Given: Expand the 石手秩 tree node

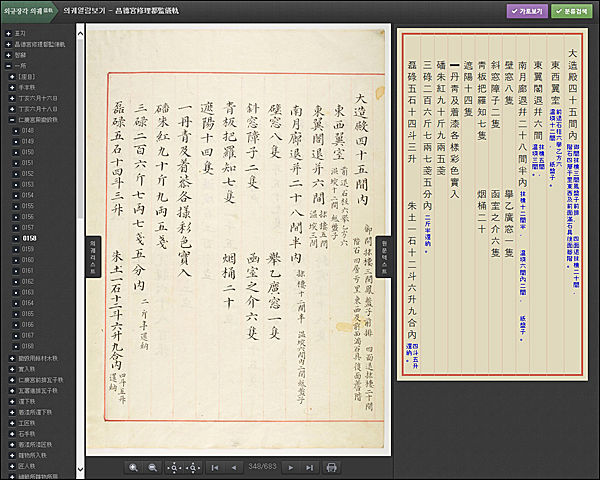Looking at the screenshot, I should 12,434.
